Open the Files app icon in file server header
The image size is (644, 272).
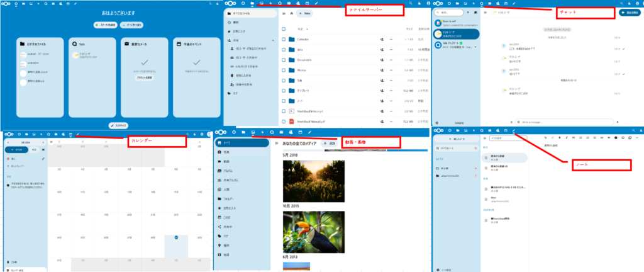pos(252,4)
